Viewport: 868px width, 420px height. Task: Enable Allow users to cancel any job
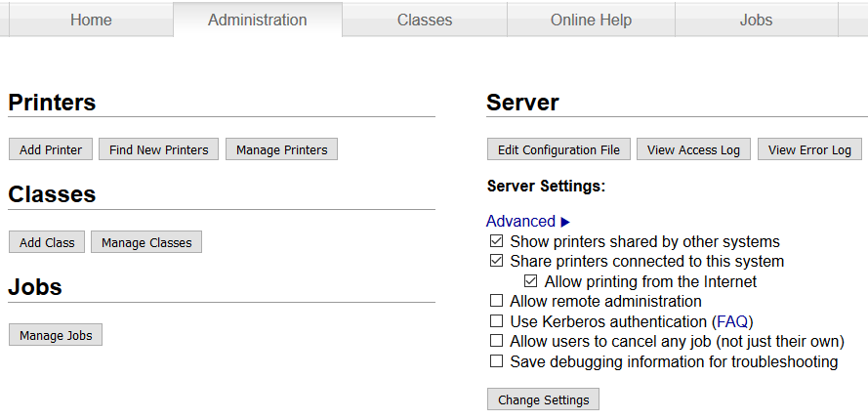[x=497, y=341]
